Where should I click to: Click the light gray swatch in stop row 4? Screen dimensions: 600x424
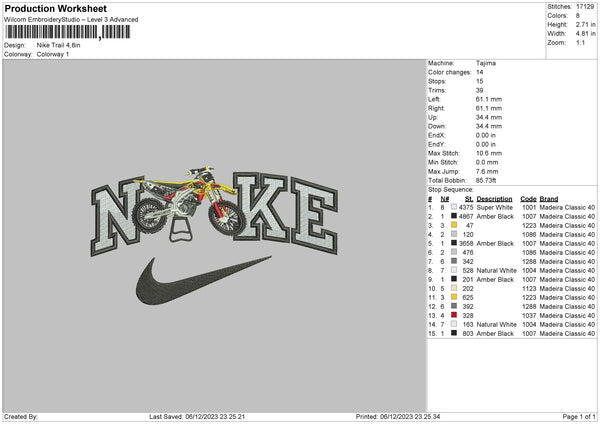[x=454, y=234]
